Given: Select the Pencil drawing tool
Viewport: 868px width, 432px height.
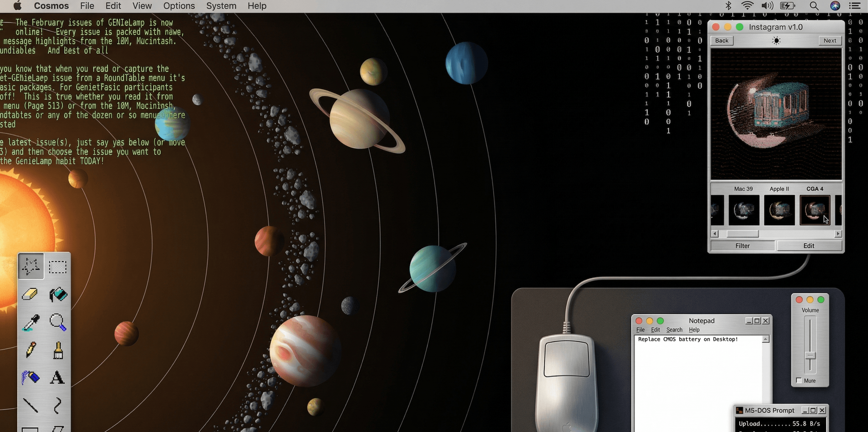Looking at the screenshot, I should [31, 350].
